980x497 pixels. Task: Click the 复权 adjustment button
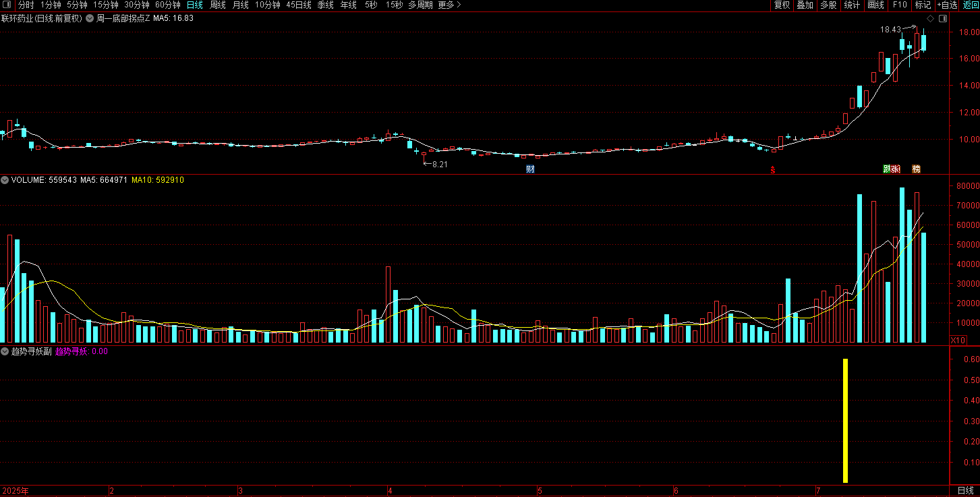tap(782, 5)
